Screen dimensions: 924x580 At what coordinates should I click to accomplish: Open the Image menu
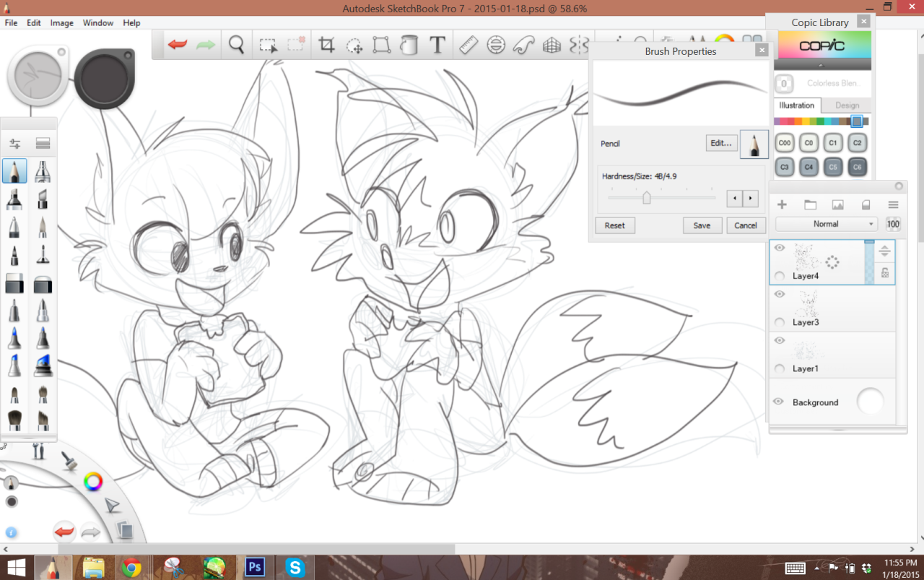61,23
